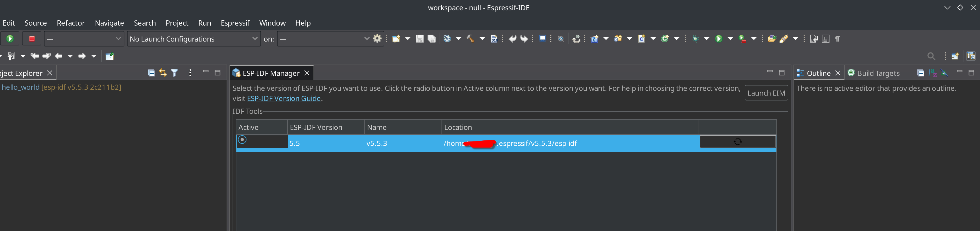Image resolution: width=980 pixels, height=231 pixels.
Task: Open the console monitor toolbar icon
Action: (543, 38)
